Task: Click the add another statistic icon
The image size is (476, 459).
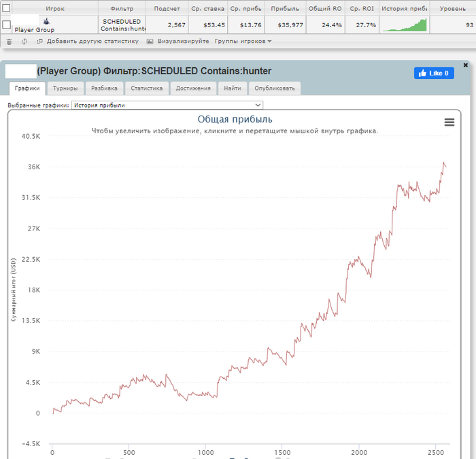Action: pyautogui.click(x=39, y=41)
